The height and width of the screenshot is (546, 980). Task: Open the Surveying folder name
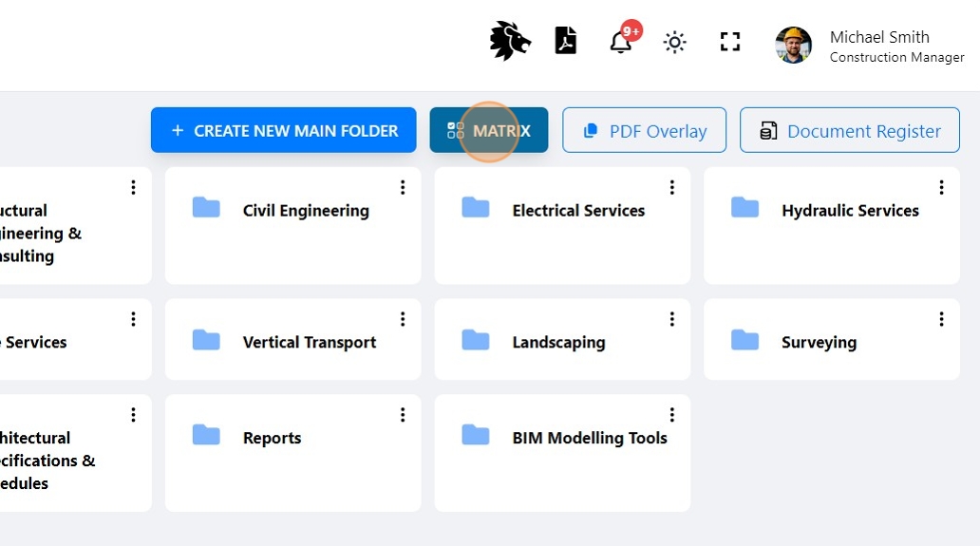(819, 343)
